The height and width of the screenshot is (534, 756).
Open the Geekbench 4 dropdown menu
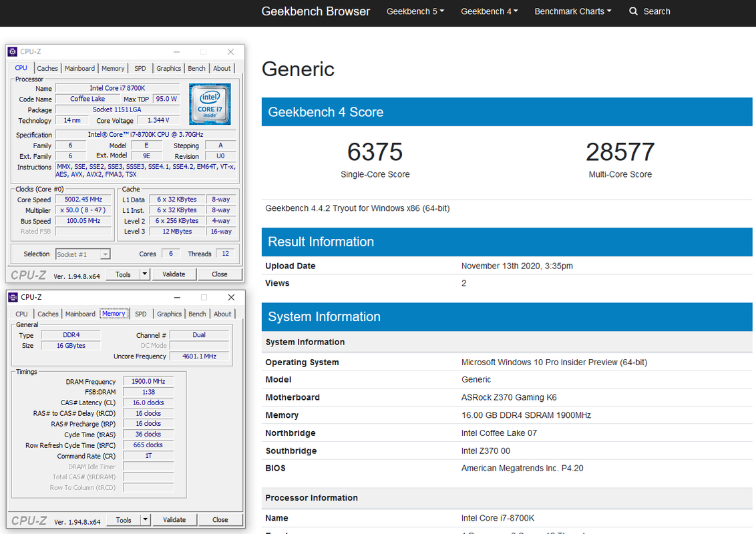point(490,11)
